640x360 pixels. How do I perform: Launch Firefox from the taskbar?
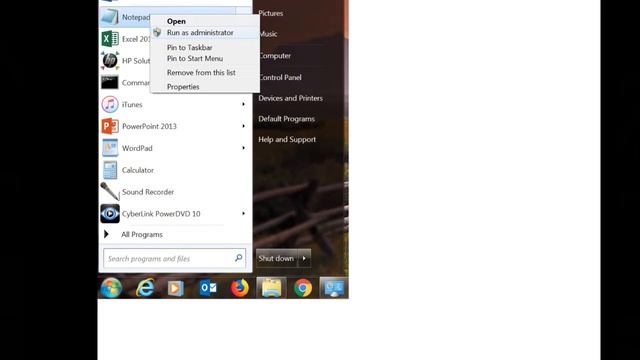[x=239, y=288]
